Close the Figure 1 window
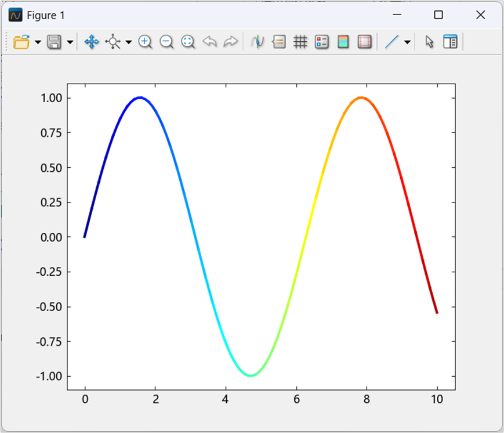This screenshot has width=504, height=433. pos(481,15)
